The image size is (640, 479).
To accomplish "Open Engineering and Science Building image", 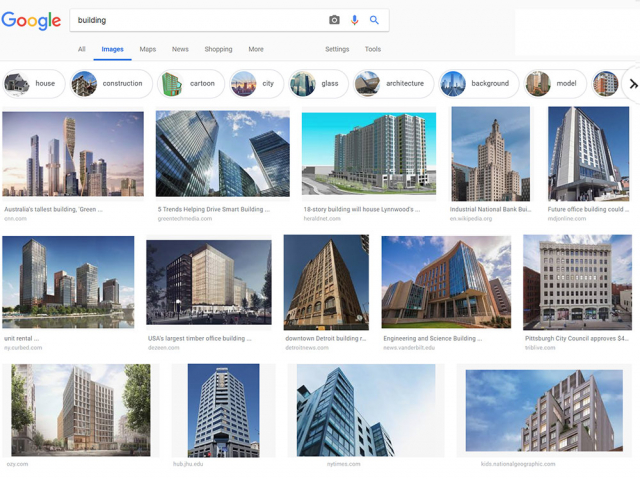I will (446, 282).
